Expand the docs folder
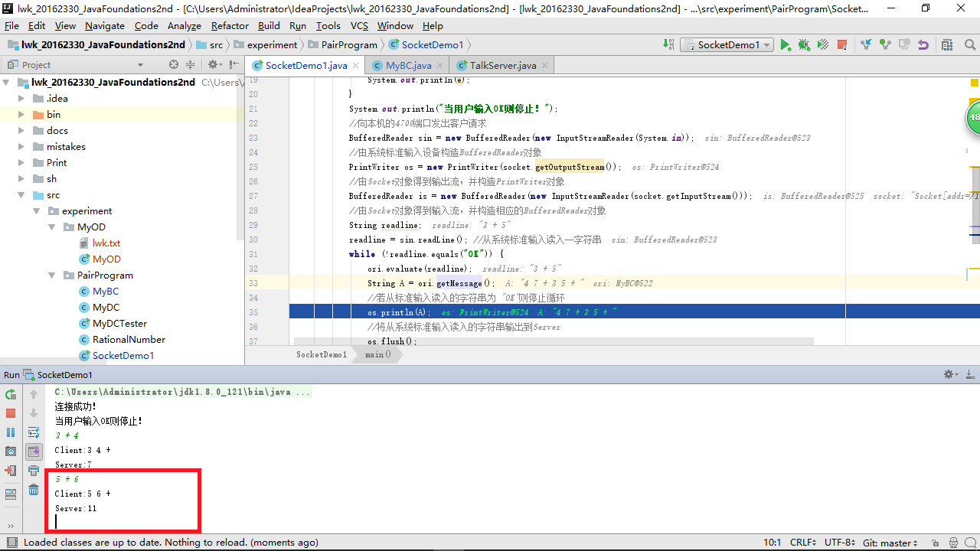Viewport: 980px width, 551px height. (22, 130)
